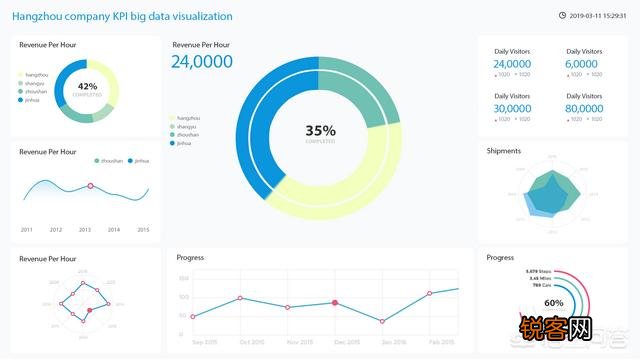640x360 pixels.
Task: Click the Shipments radar chart shape
Action: [x=552, y=194]
